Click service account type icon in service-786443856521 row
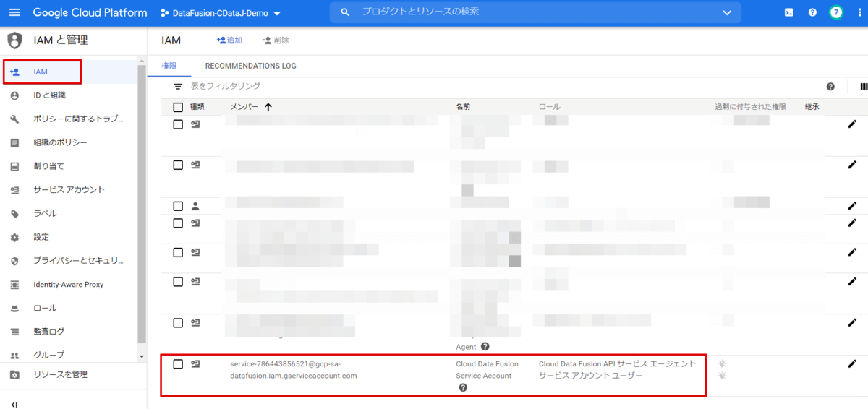Screen dimensions: 868x409 pyautogui.click(x=195, y=363)
